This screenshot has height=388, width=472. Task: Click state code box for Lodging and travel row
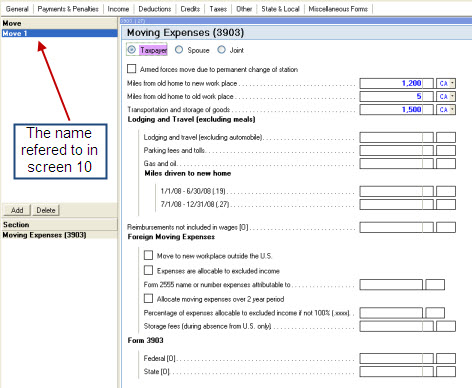(x=446, y=137)
